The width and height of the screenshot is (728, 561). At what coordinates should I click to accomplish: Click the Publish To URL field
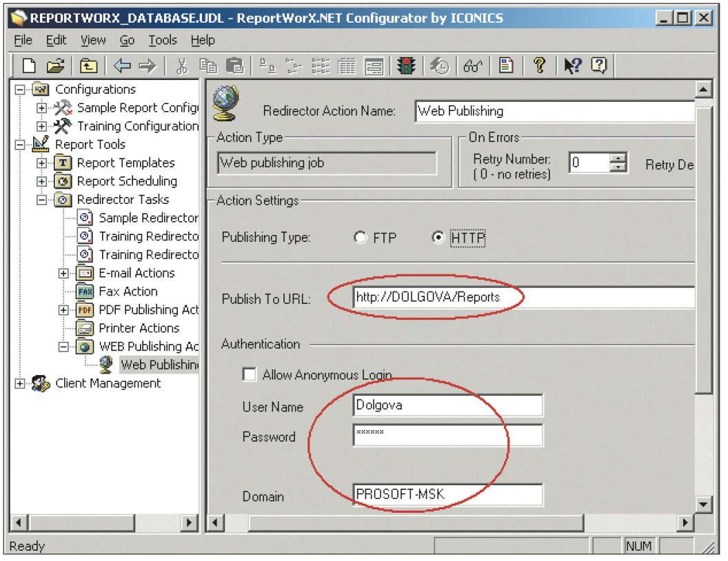pyautogui.click(x=523, y=297)
